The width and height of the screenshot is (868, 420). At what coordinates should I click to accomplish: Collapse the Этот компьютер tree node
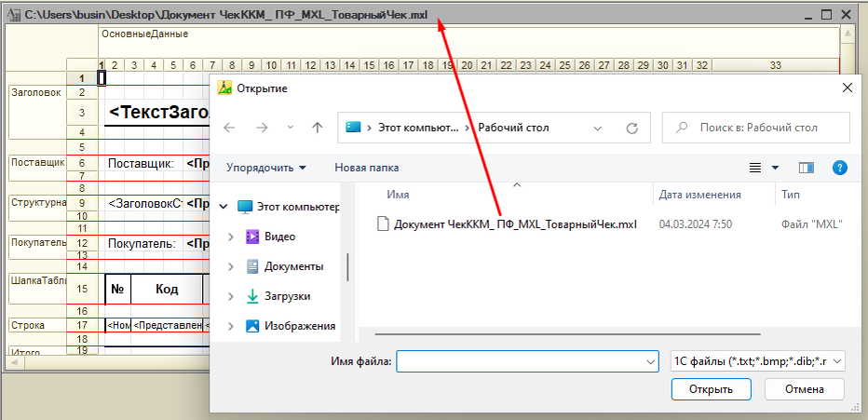pos(224,207)
